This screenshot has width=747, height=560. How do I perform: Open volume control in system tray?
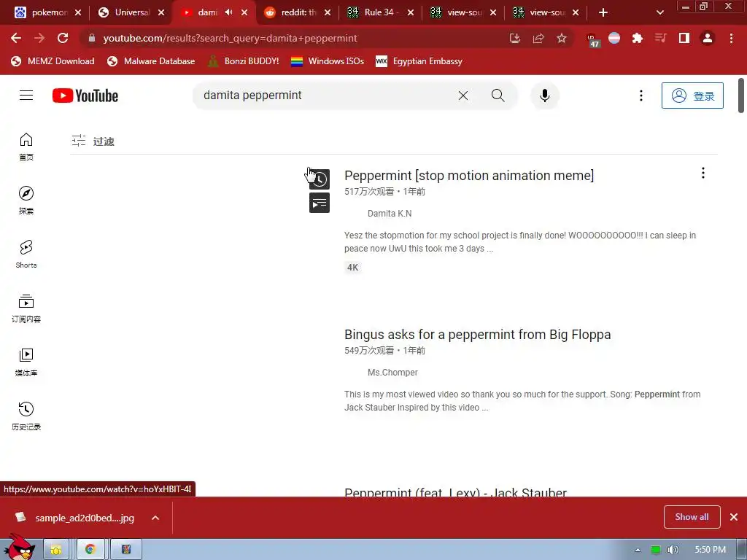tap(673, 550)
